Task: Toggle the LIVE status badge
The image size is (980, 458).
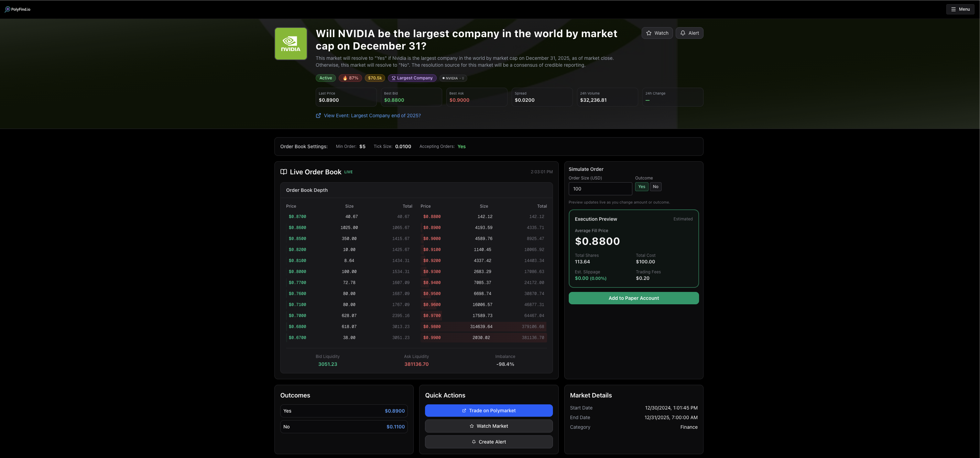Action: [x=348, y=172]
